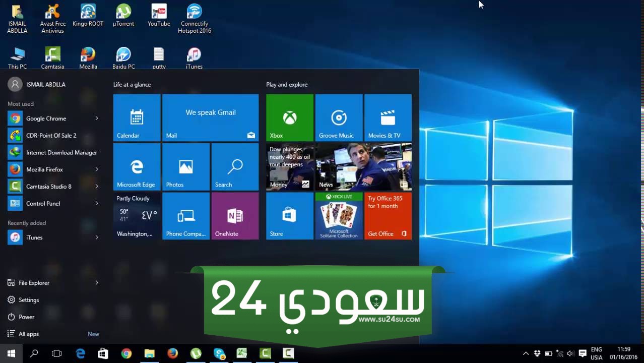Open the Search tile
This screenshot has height=363, width=644.
pyautogui.click(x=235, y=167)
